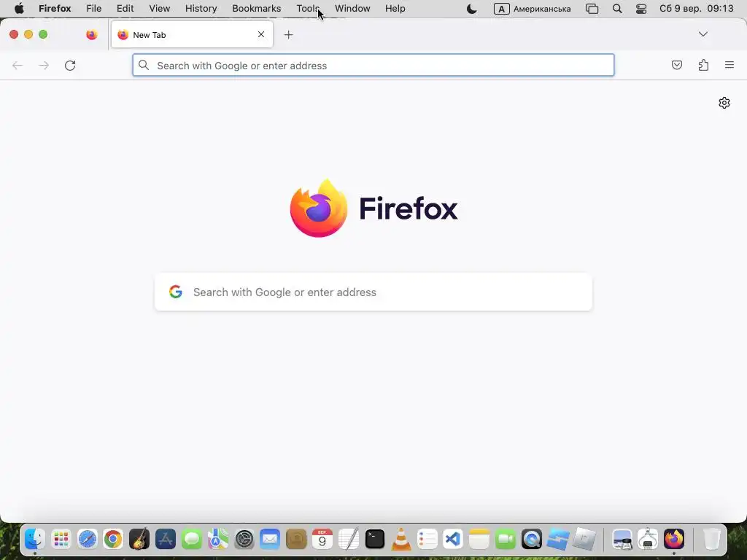Viewport: 747px width, 560px height.
Task: Open the View menu
Action: point(159,9)
